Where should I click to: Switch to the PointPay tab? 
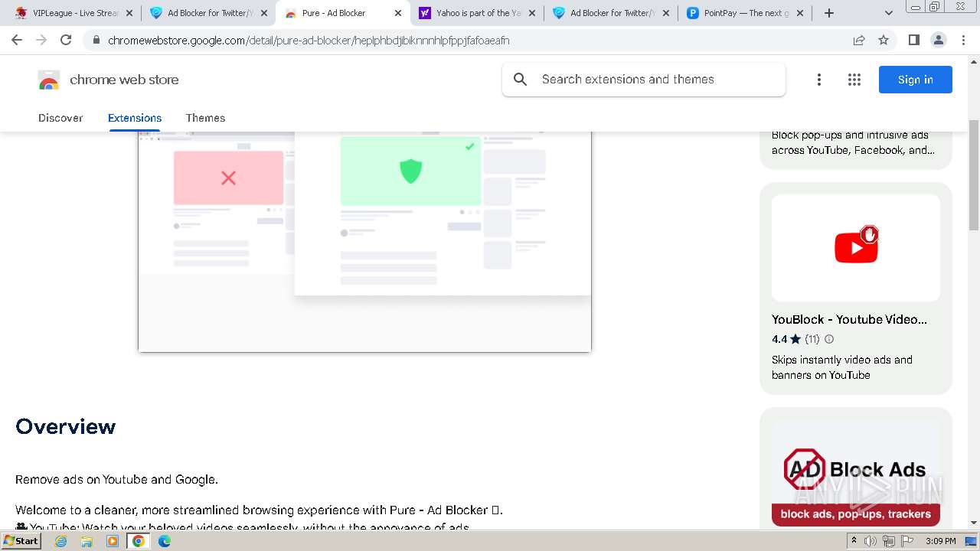(745, 13)
